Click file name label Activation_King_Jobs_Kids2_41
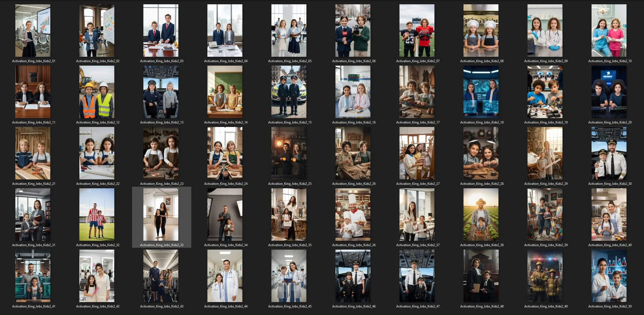This screenshot has height=315, width=644. pos(34,306)
